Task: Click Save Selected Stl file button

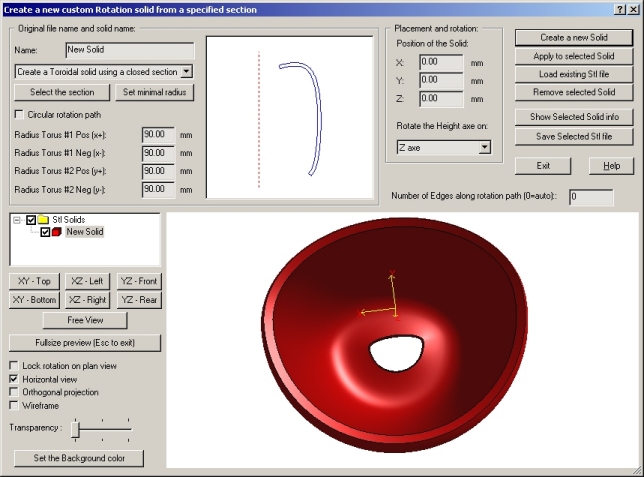Action: [574, 136]
